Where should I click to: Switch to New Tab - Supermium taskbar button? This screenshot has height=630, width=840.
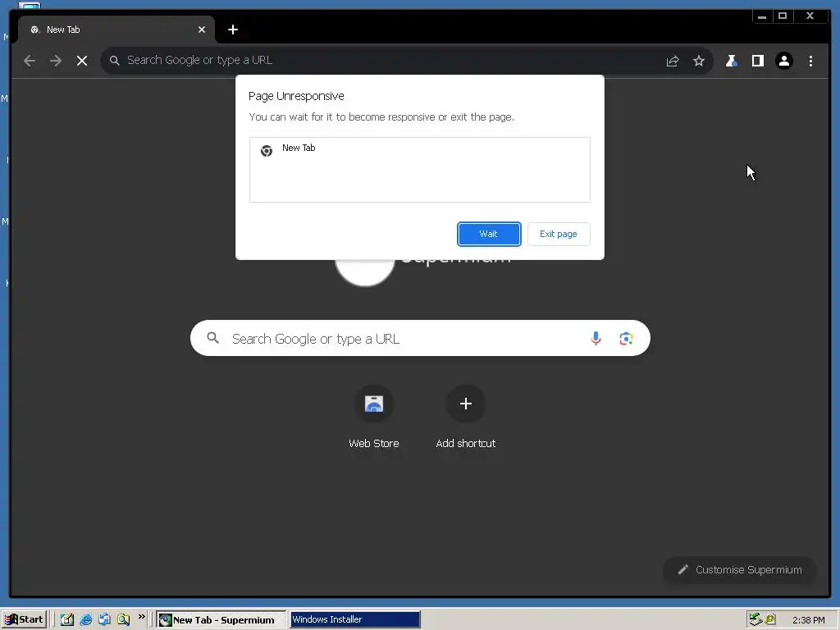tap(221, 620)
